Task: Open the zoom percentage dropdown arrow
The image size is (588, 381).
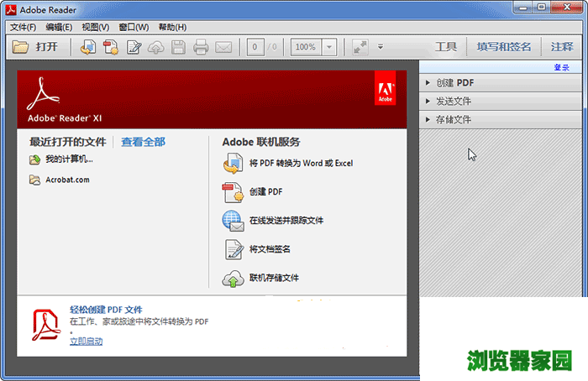Action: (x=329, y=48)
